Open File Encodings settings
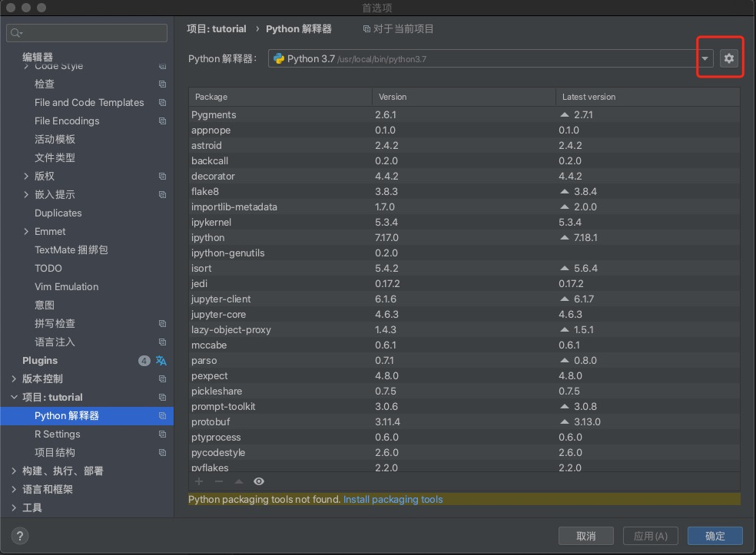Screen dimensions: 756x555 67,121
